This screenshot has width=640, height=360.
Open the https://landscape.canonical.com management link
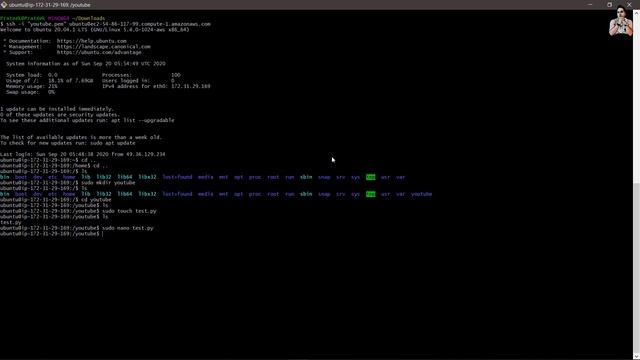point(104,47)
